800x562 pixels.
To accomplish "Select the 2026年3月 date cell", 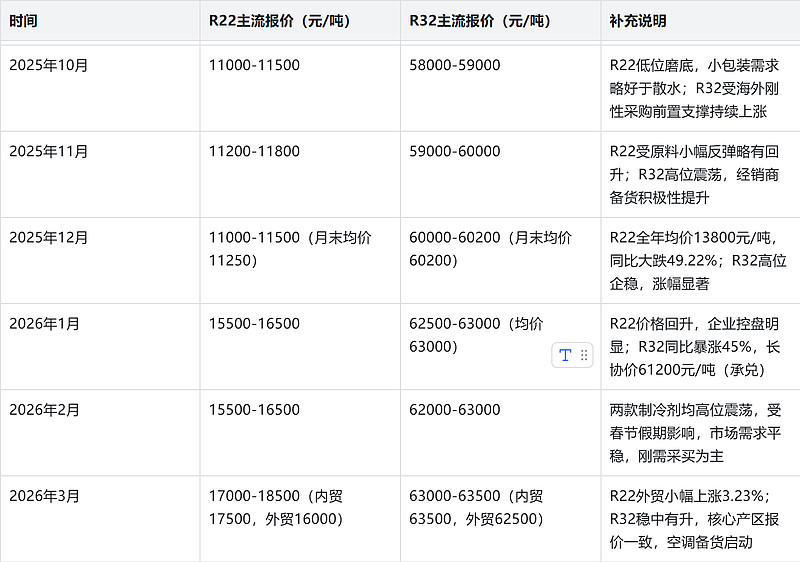I will (x=44, y=496).
